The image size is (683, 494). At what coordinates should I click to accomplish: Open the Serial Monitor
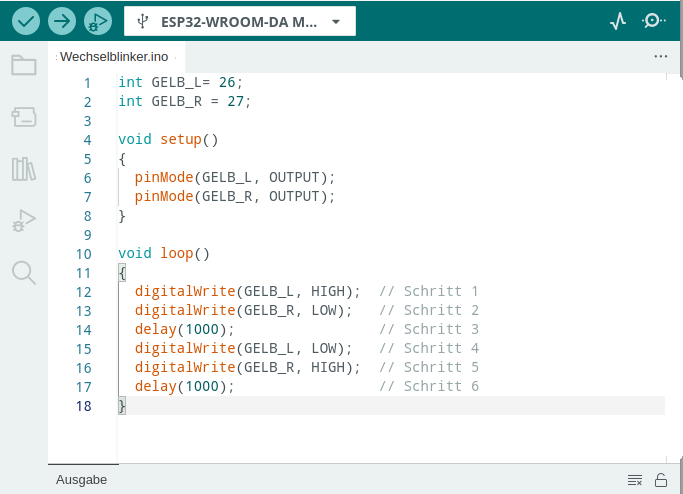click(654, 20)
